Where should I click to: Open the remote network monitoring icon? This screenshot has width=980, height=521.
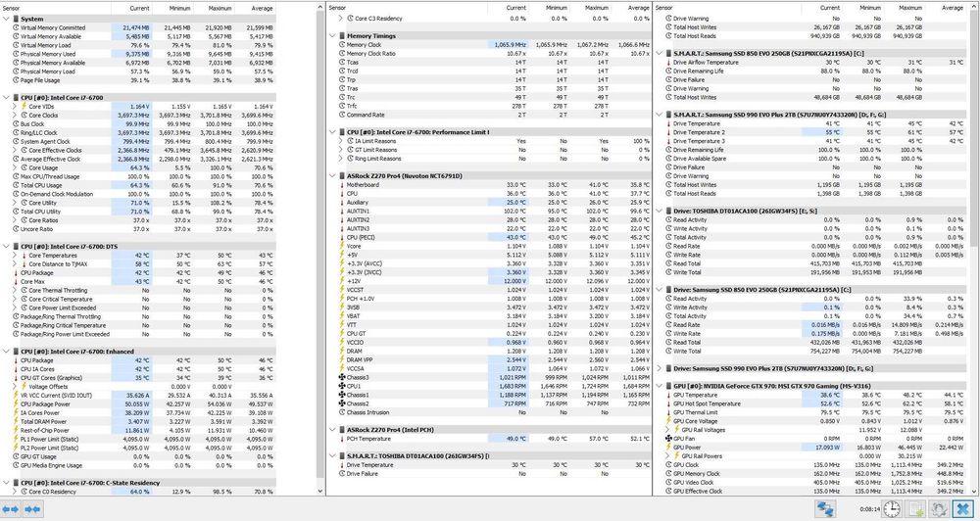[x=825, y=509]
